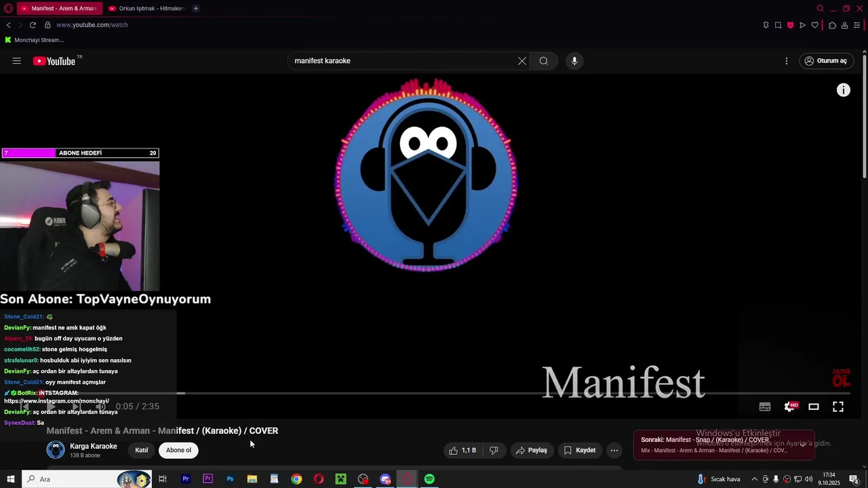This screenshot has width=868, height=488.
Task: Start voice search with the microphone
Action: [x=574, y=61]
